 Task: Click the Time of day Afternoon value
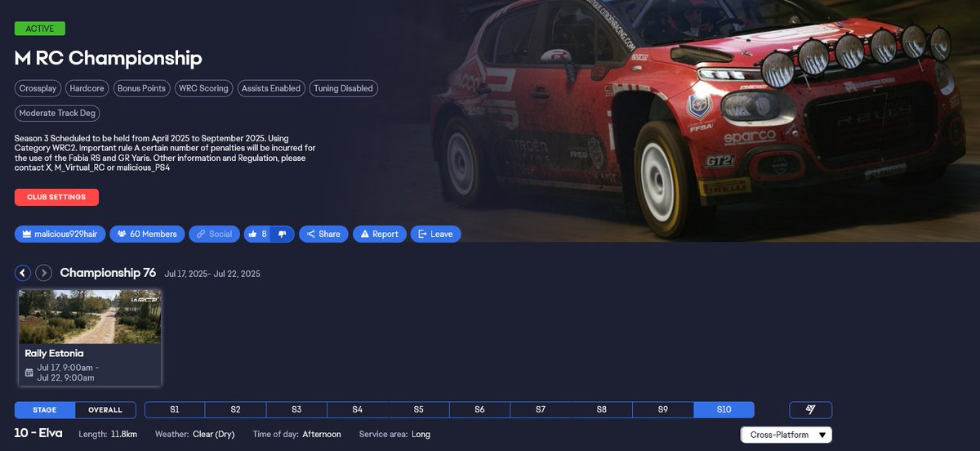tap(322, 435)
